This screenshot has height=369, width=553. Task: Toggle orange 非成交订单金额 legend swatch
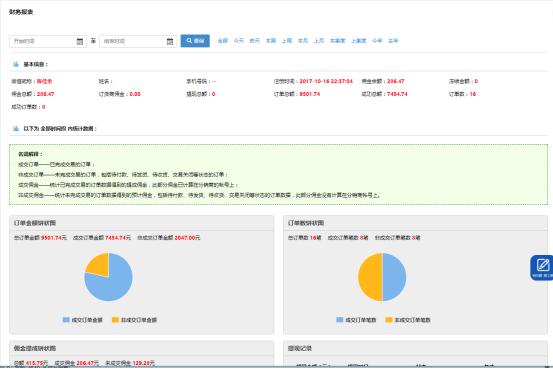[115, 320]
